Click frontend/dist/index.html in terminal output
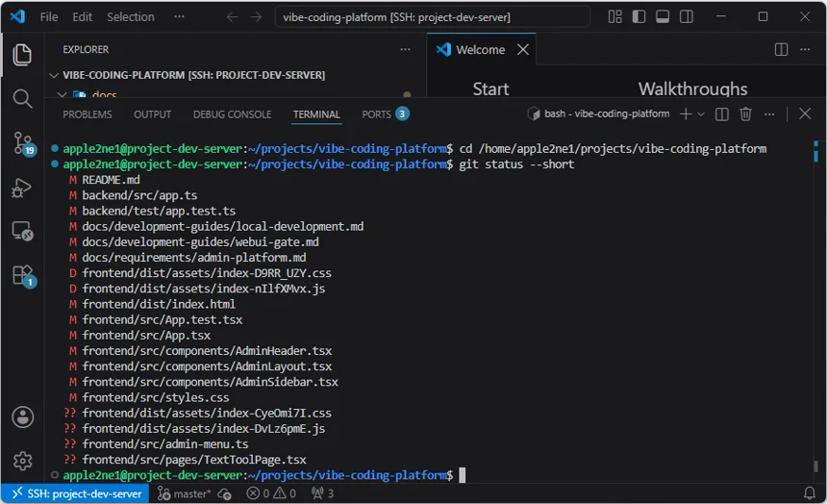The width and height of the screenshot is (827, 504). pyautogui.click(x=159, y=305)
